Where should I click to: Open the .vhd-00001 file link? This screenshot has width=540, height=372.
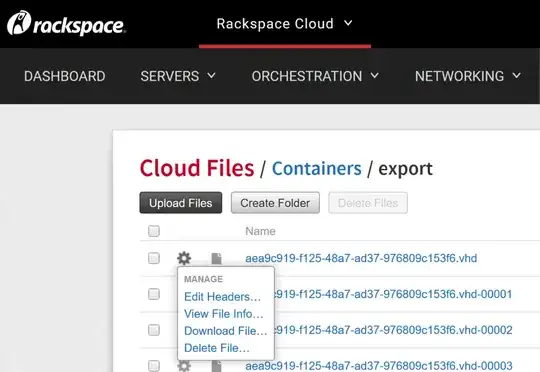[393, 294]
